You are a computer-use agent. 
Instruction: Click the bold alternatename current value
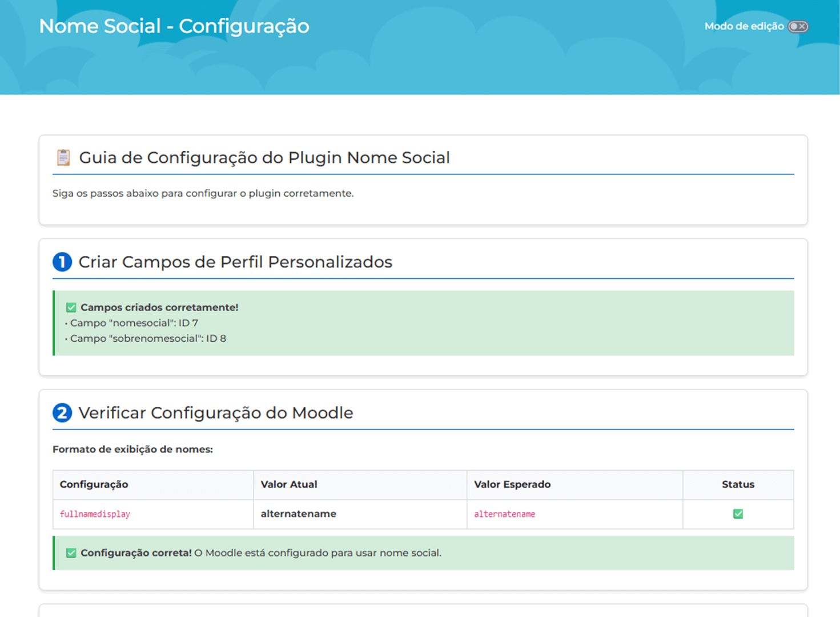click(x=298, y=514)
